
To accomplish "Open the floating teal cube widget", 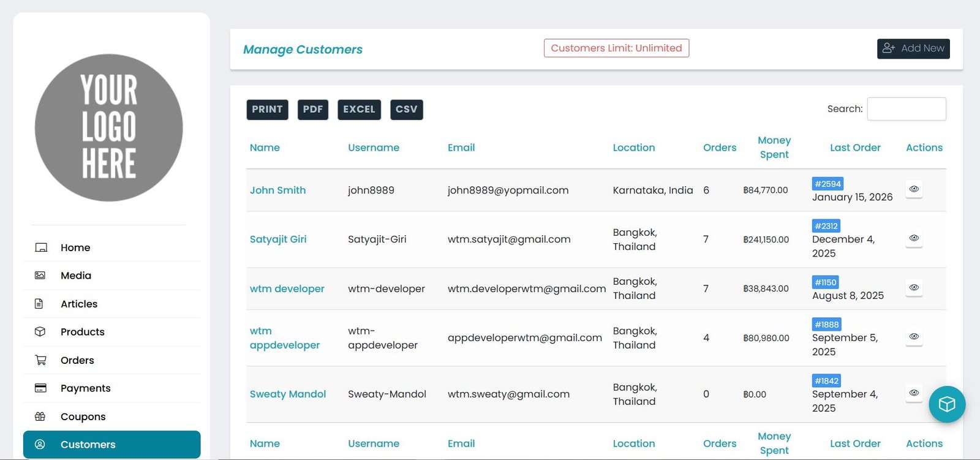I will pos(946,404).
